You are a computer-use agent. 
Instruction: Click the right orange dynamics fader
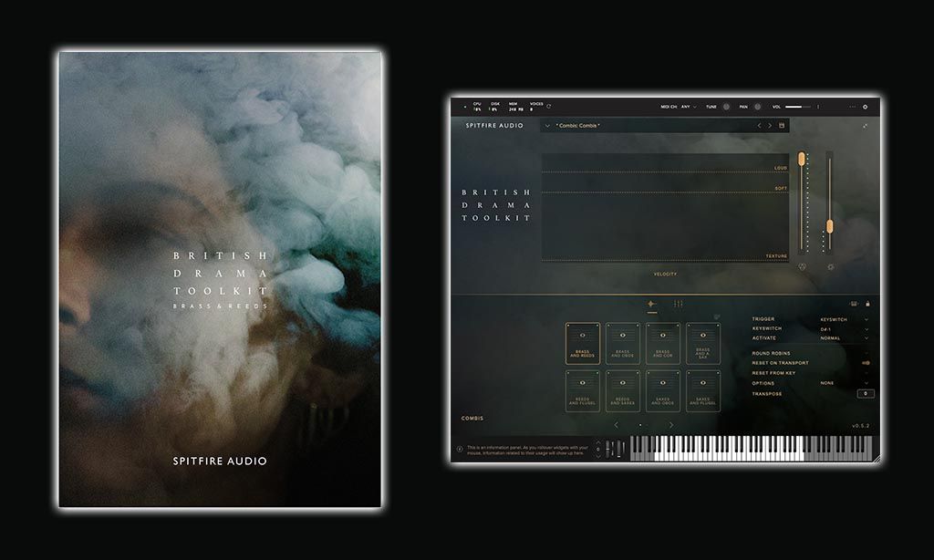[830, 226]
